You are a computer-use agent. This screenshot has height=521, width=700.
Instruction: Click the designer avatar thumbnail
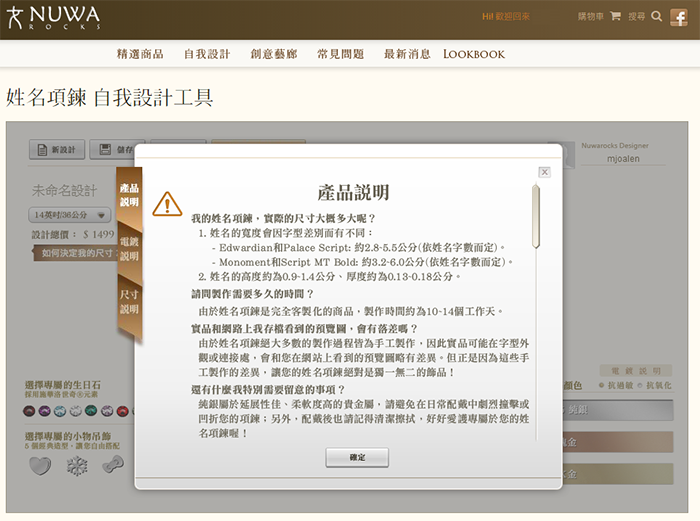[568, 155]
